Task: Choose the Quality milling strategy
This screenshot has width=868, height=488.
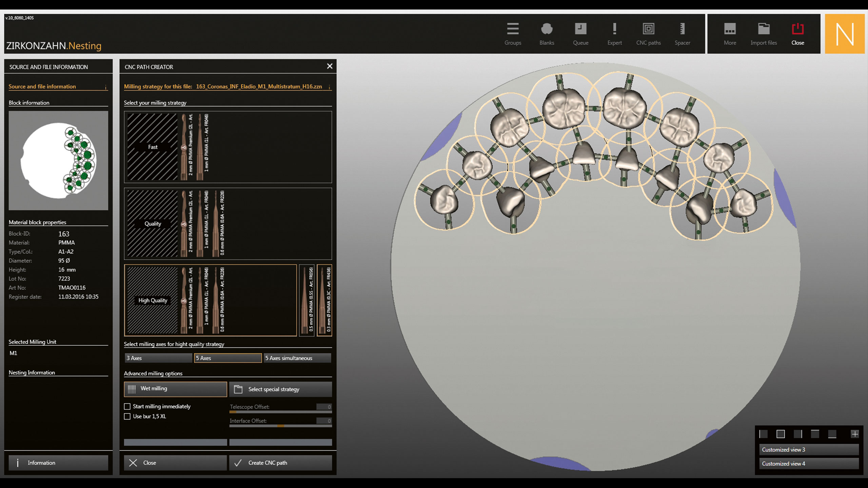Action: click(152, 224)
